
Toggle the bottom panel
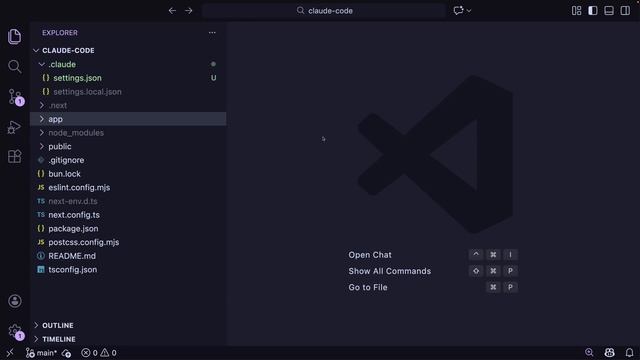click(609, 11)
